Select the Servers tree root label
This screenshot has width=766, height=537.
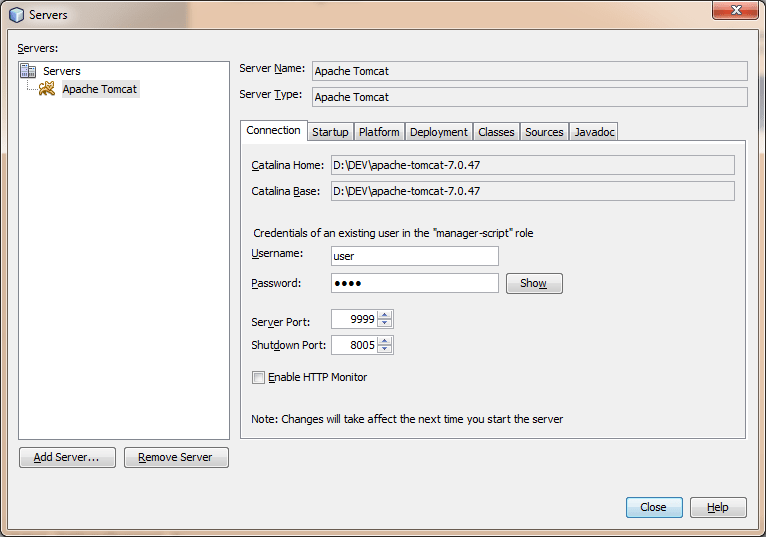click(x=62, y=71)
